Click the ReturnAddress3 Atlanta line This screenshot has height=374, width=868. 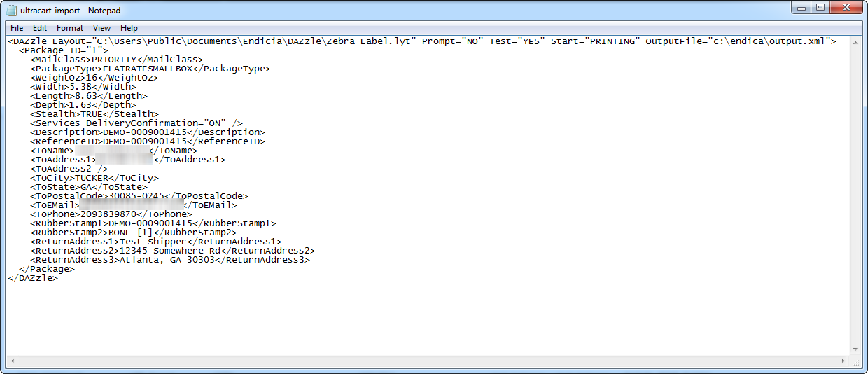pos(170,260)
